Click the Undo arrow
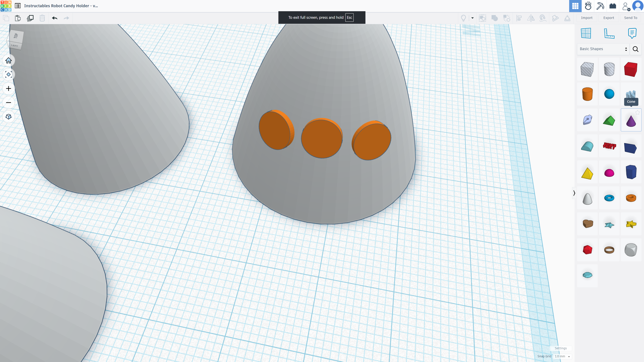This screenshot has height=362, width=644. click(x=55, y=18)
